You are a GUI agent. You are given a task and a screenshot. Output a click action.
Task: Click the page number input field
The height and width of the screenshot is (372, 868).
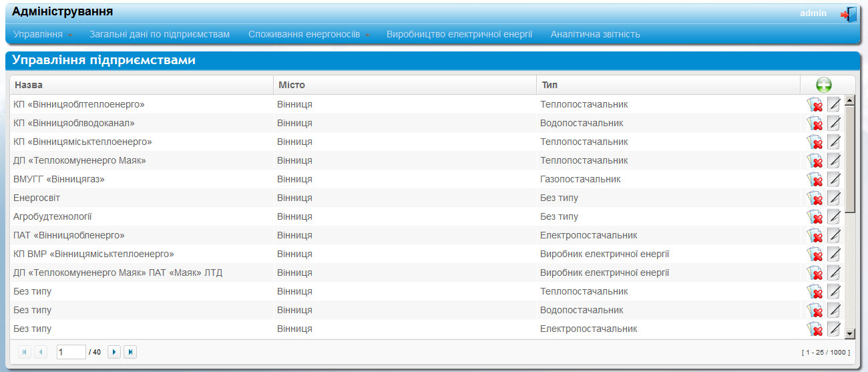[x=71, y=352]
